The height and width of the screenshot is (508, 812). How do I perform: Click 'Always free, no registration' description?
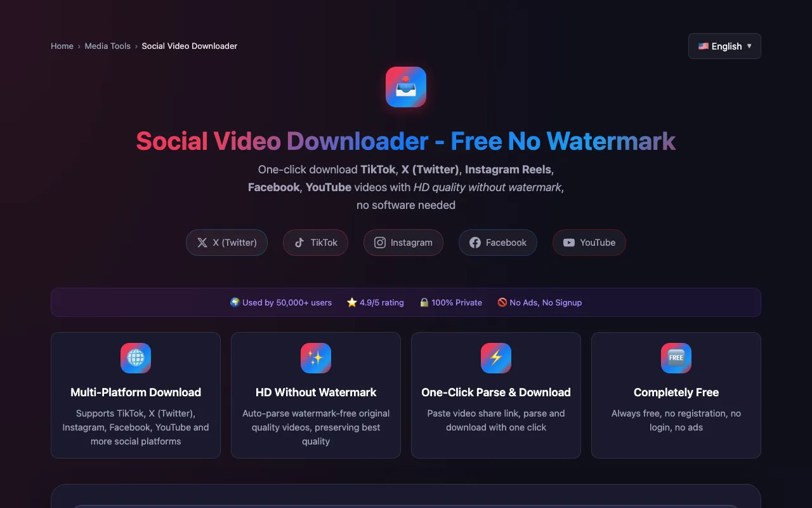click(x=676, y=420)
